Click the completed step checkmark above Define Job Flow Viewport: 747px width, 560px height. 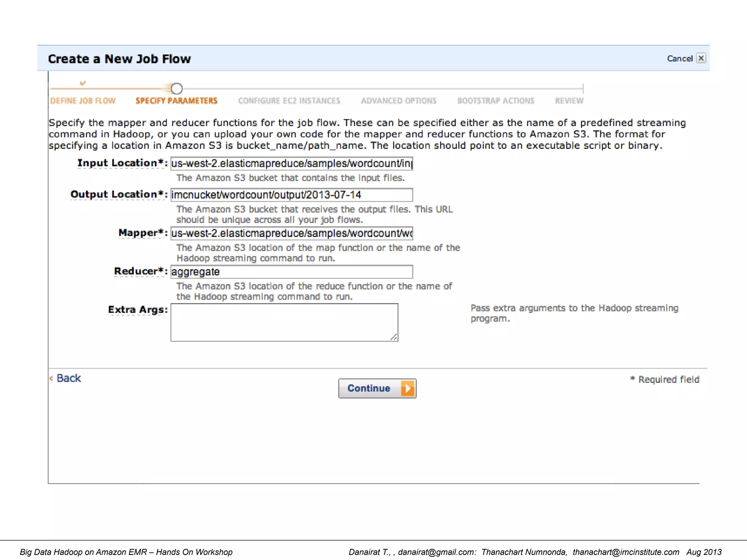83,83
